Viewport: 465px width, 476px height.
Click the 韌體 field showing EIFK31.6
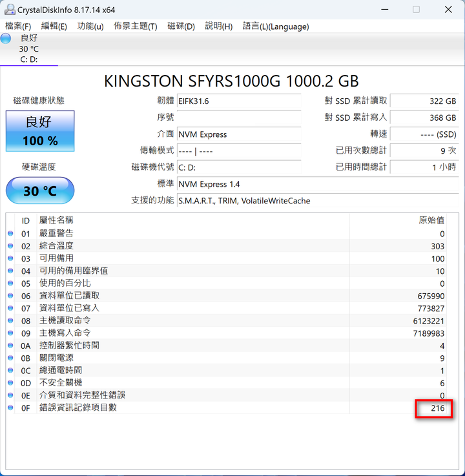point(239,101)
